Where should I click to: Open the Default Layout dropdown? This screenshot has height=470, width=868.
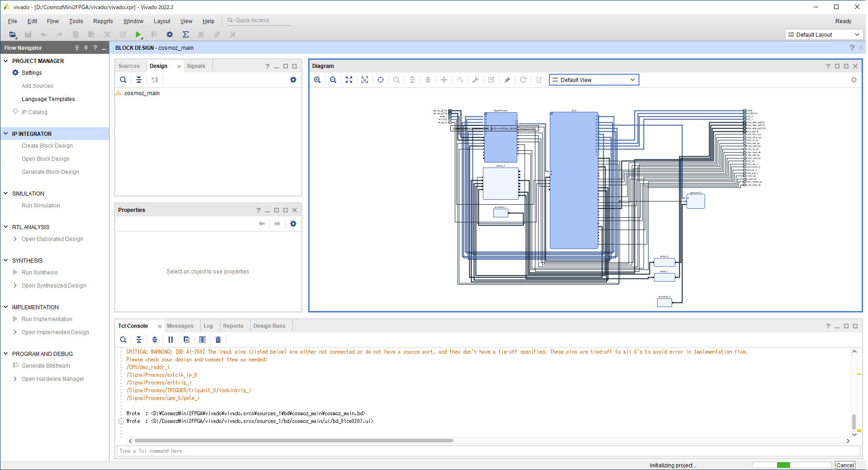point(824,35)
